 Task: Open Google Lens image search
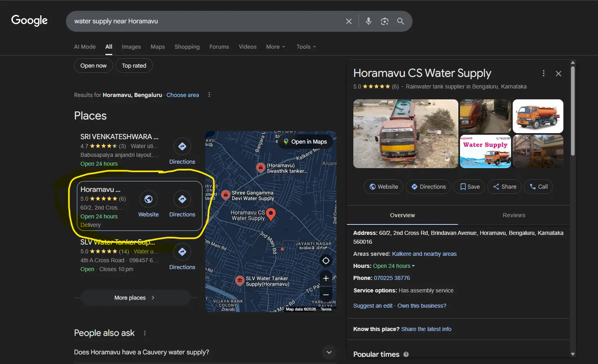(385, 21)
